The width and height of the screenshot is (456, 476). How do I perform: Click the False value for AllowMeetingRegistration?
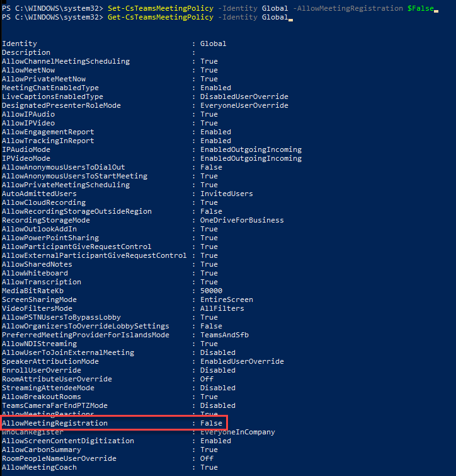click(x=211, y=423)
